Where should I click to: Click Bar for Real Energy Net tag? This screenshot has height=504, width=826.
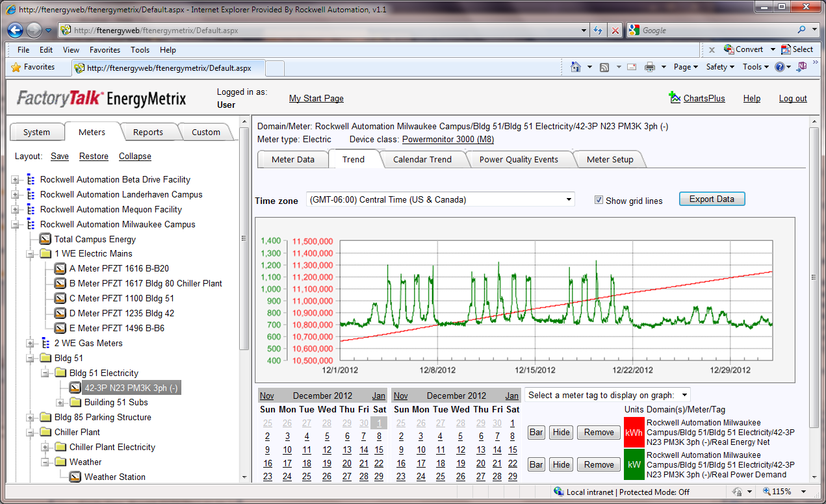pos(536,432)
